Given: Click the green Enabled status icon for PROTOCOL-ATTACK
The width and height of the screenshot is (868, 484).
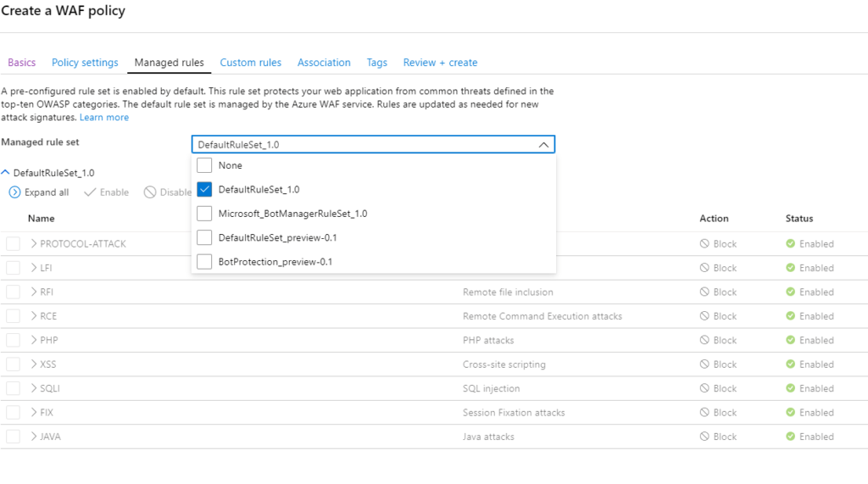Looking at the screenshot, I should point(791,243).
